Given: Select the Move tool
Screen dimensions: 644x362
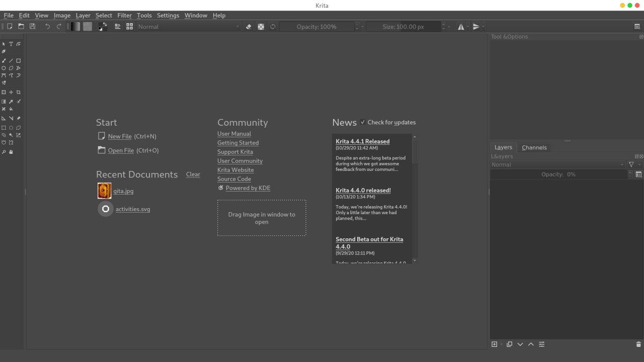Looking at the screenshot, I should click(11, 93).
